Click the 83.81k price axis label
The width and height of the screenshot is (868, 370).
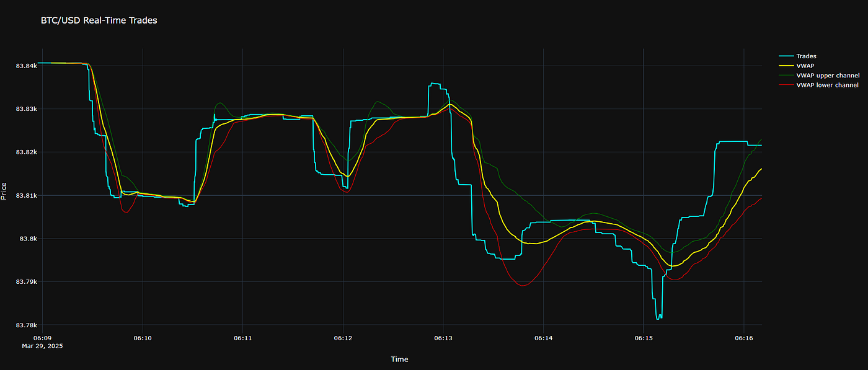27,196
